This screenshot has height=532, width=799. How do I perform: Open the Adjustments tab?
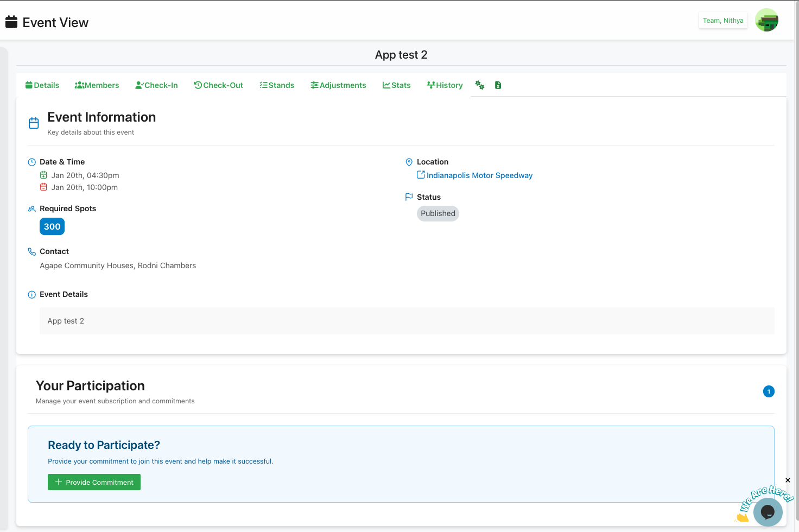click(x=338, y=85)
